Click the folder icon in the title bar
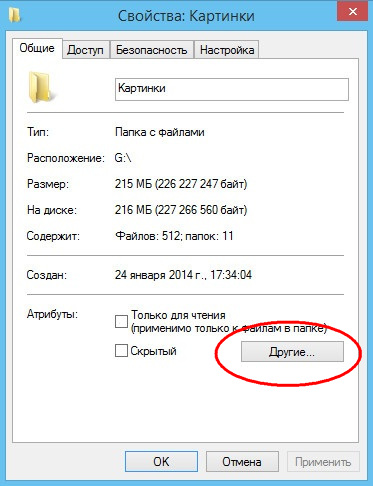 coord(15,15)
